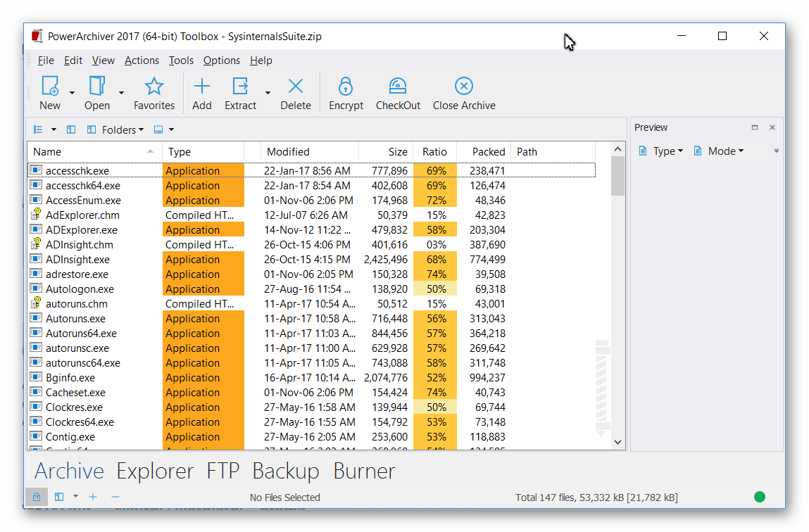Open the Edit menu

(x=73, y=61)
